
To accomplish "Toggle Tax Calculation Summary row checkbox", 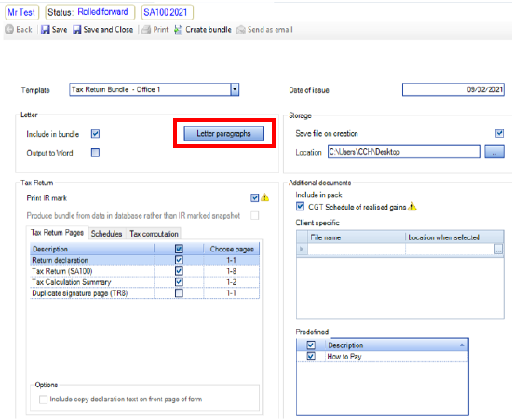I will tap(179, 282).
